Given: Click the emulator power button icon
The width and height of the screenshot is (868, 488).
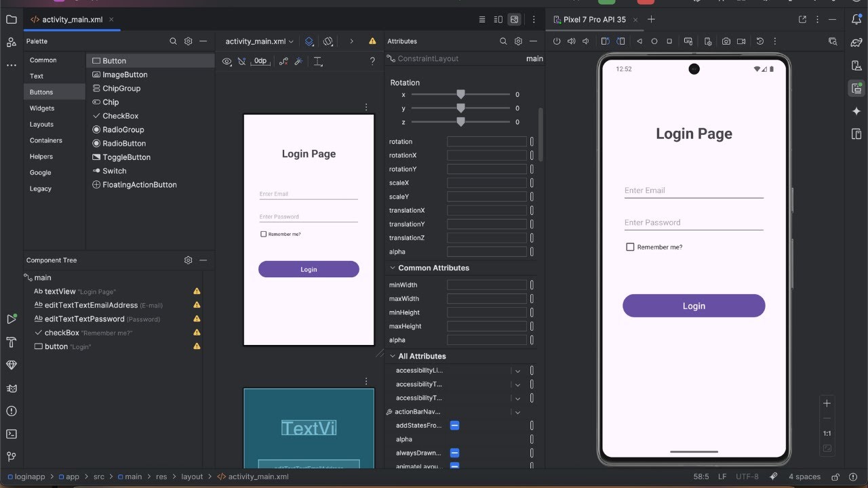Looking at the screenshot, I should coord(557,41).
